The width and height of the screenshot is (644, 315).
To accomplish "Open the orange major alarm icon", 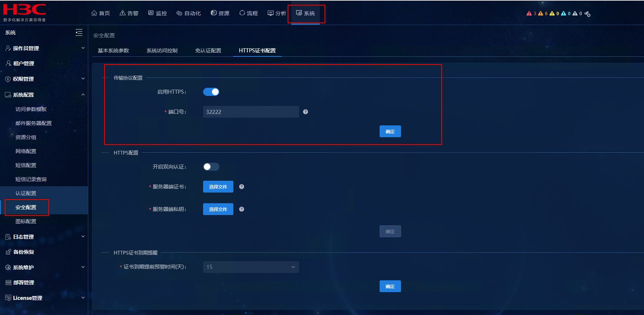I will pos(541,13).
